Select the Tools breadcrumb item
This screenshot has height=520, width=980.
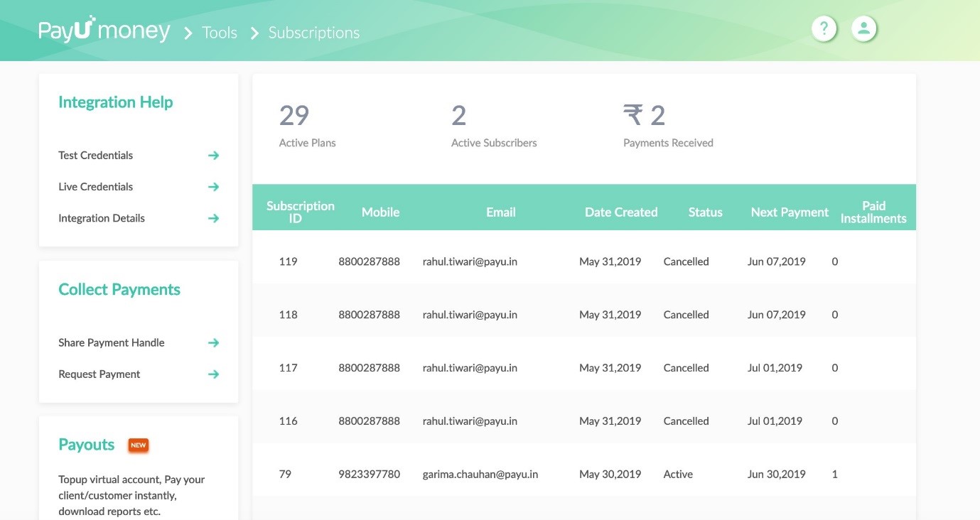click(219, 32)
